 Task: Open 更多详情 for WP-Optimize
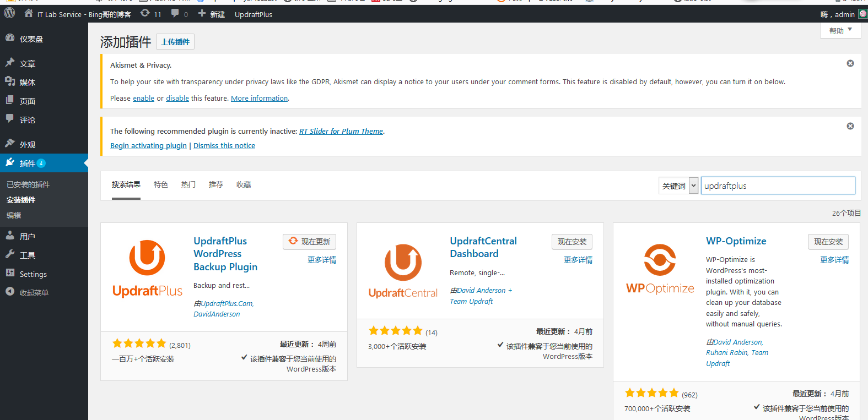(x=834, y=260)
